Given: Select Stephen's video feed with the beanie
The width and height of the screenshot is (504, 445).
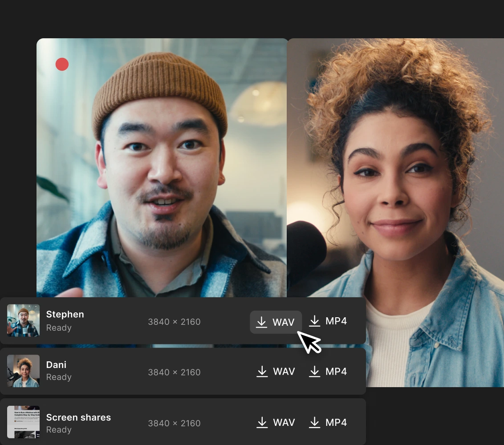Looking at the screenshot, I should pos(162,168).
